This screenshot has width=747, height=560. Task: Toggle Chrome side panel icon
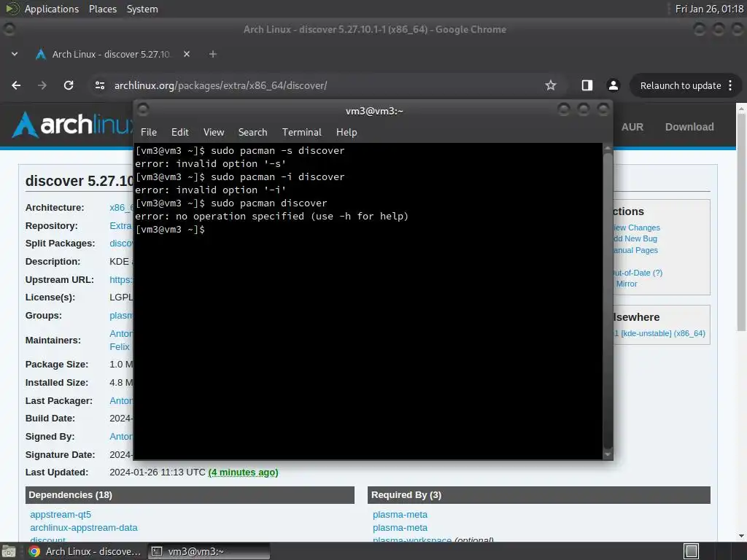[587, 85]
